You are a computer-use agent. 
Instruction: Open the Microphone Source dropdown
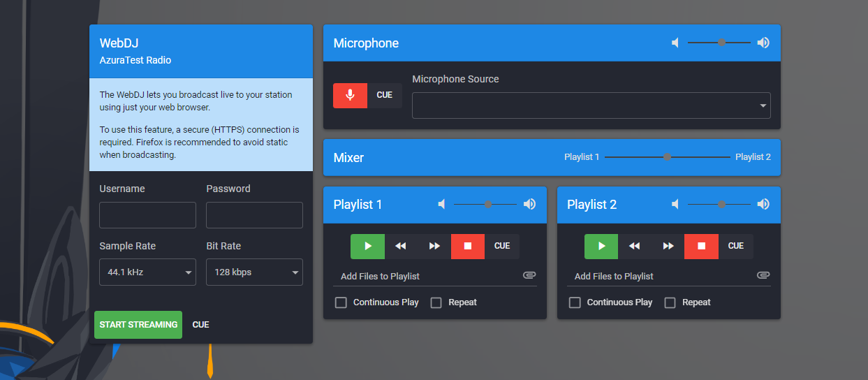591,105
